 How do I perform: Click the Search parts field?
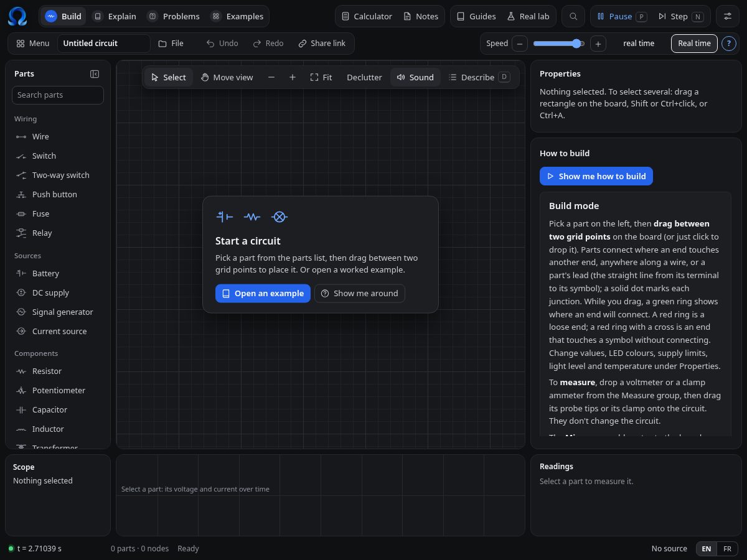coord(58,95)
